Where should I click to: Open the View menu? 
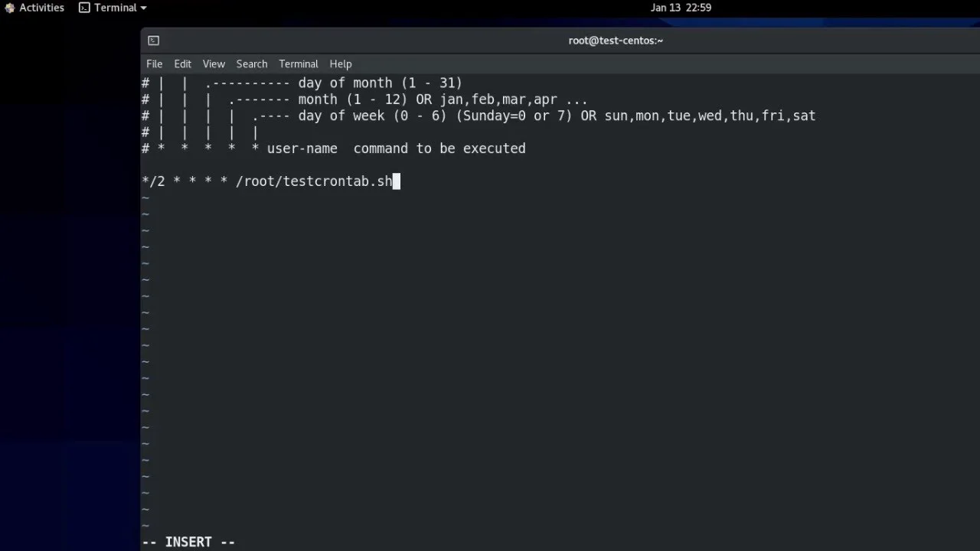pos(214,64)
